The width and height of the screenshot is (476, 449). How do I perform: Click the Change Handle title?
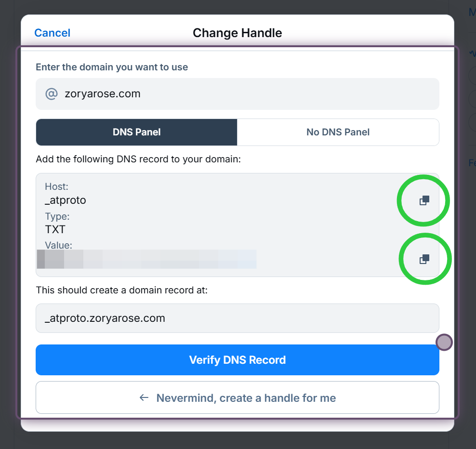click(237, 33)
